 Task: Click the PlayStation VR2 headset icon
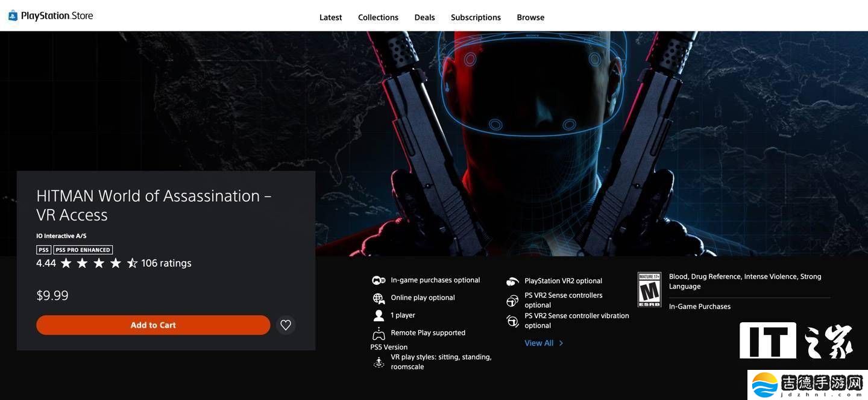[512, 281]
